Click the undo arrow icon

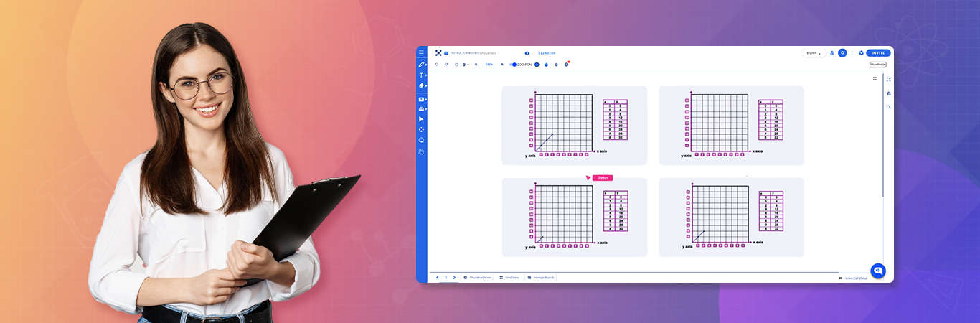click(436, 65)
